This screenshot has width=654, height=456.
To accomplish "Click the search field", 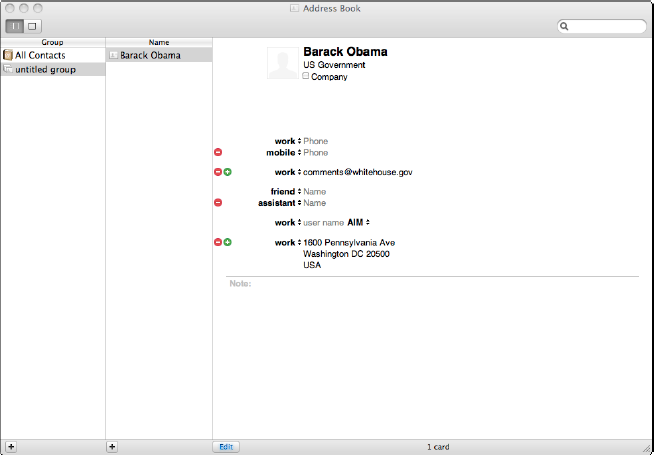I will point(602,26).
